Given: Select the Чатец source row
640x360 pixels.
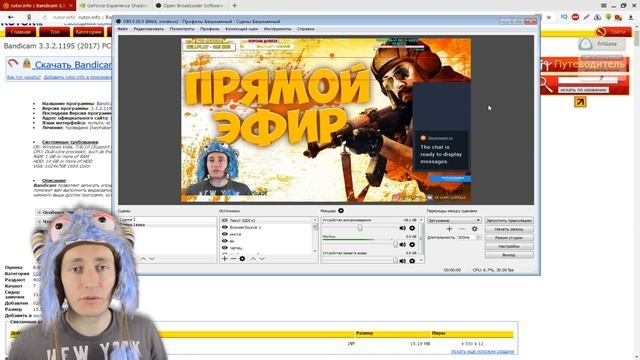Looking at the screenshot, I should [x=267, y=248].
